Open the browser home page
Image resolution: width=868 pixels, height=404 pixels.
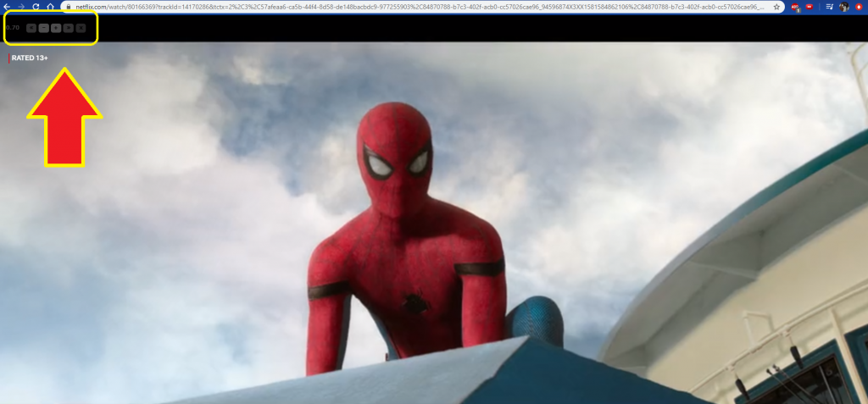(50, 7)
